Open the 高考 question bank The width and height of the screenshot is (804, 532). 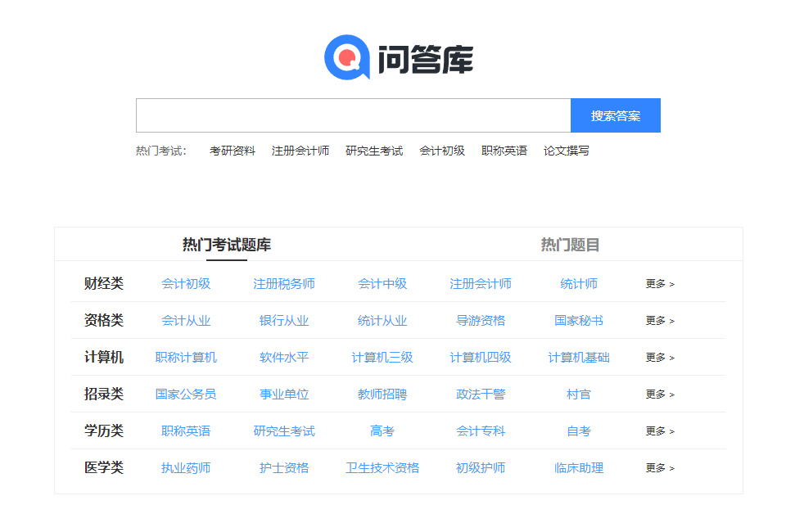382,431
